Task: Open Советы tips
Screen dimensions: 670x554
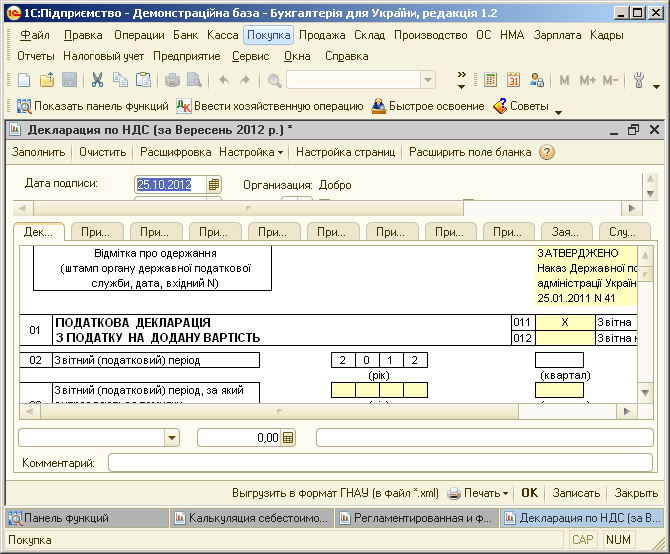Action: 521,106
